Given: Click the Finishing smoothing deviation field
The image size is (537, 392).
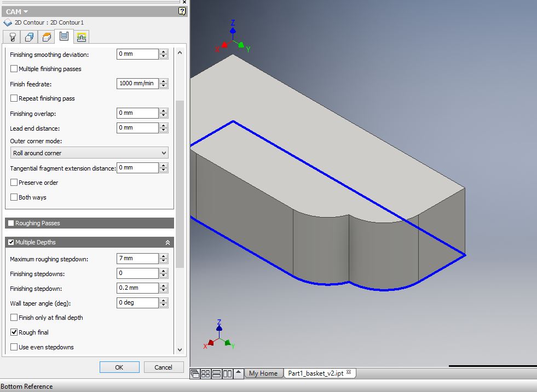Looking at the screenshot, I should point(137,54).
